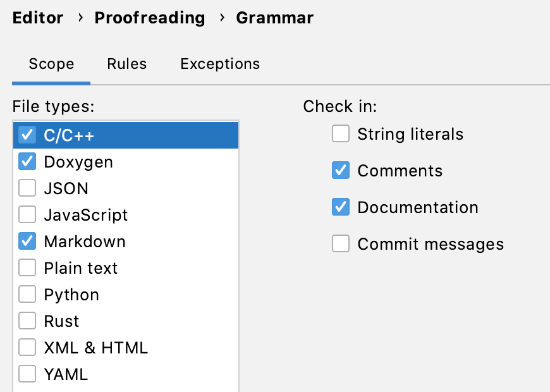Open the Exceptions tab
This screenshot has height=392, width=550.
(x=219, y=64)
